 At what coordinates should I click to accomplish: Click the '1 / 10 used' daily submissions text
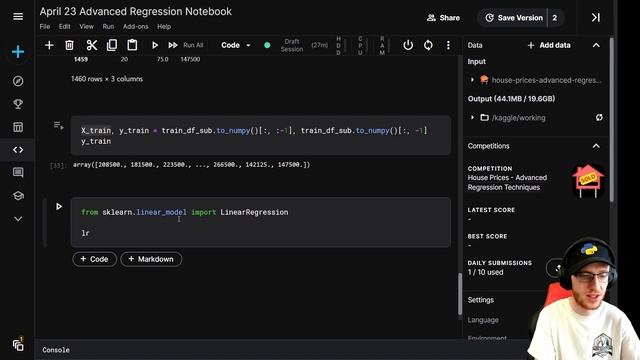pos(485,272)
